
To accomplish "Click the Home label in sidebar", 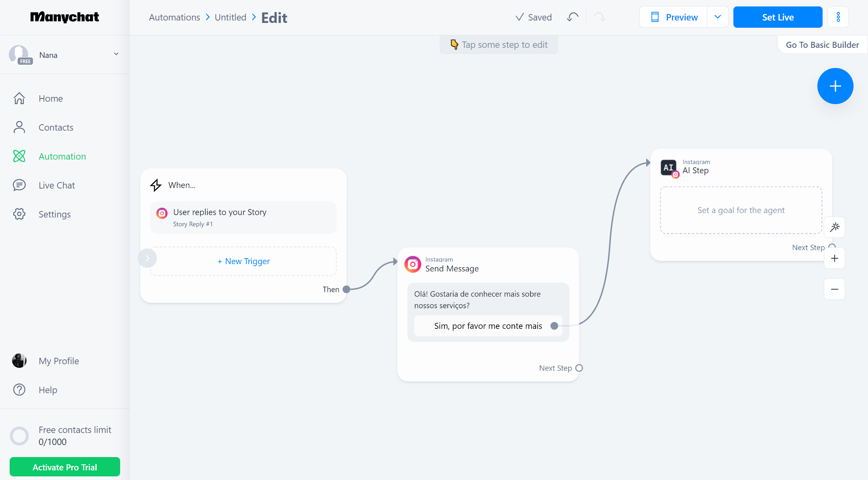I will [x=51, y=98].
